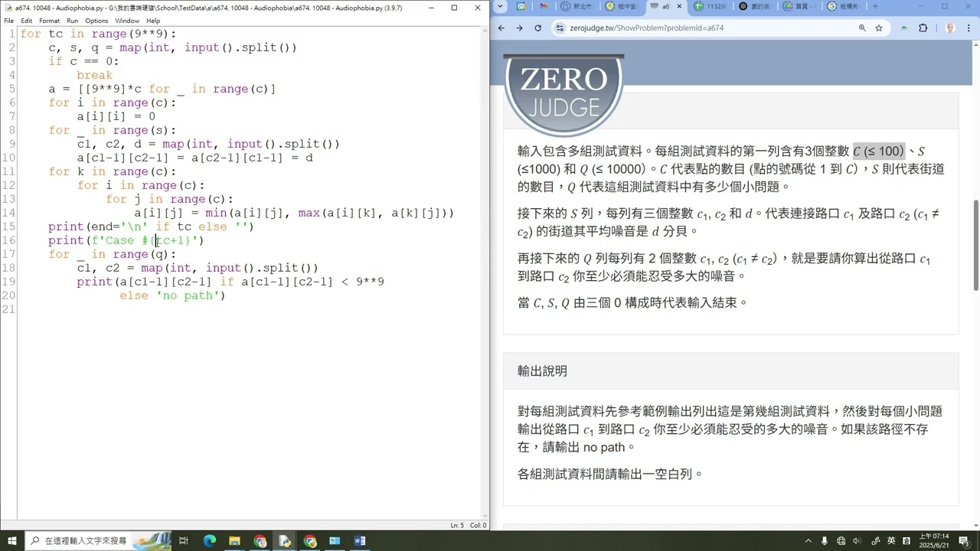Screen dimensions: 980x551
Task: Switch to the 首頁 Google Drive tab
Action: [x=800, y=6]
